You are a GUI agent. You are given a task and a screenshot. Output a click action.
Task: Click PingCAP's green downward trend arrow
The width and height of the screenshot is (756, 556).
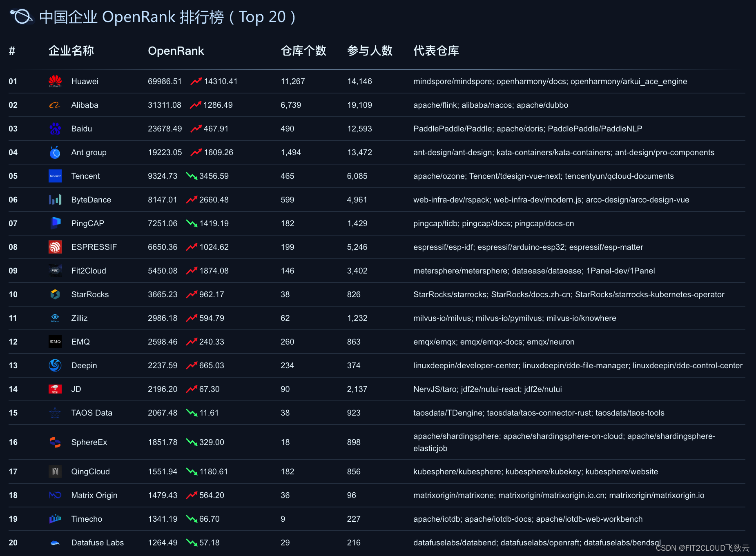[x=192, y=223]
